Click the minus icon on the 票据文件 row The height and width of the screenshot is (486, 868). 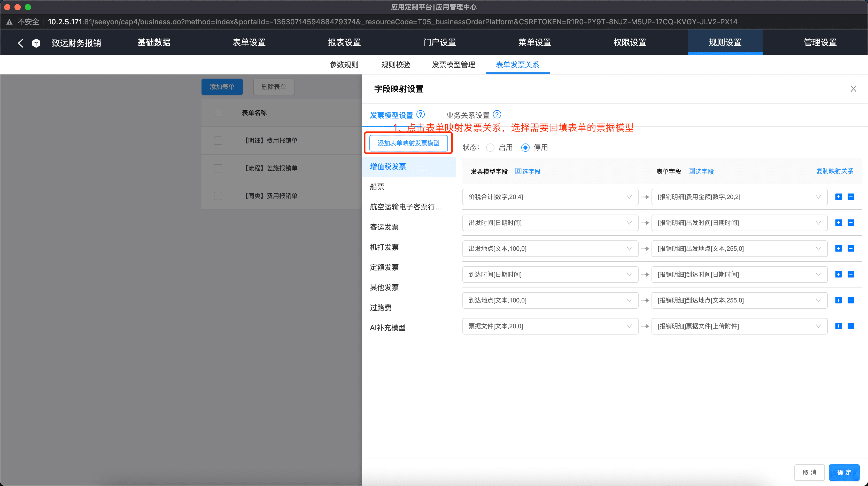pos(851,326)
